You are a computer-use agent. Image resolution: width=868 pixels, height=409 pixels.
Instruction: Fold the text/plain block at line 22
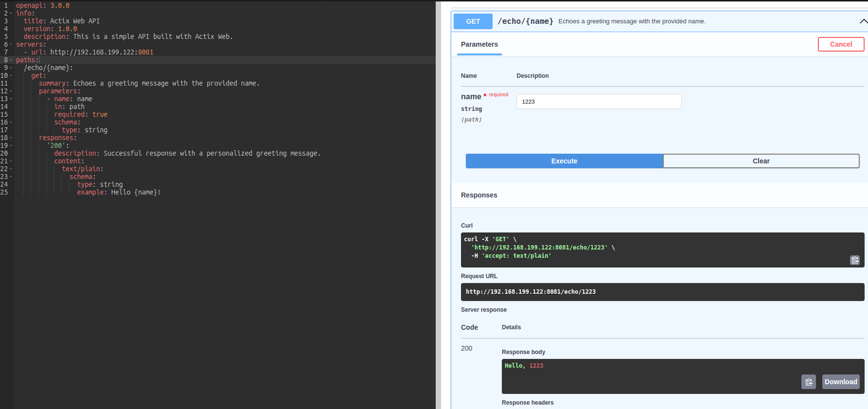11,169
